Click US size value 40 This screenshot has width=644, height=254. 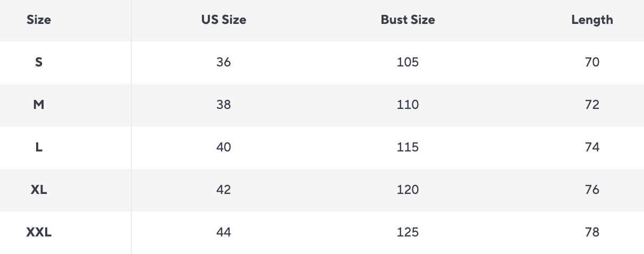224,147
